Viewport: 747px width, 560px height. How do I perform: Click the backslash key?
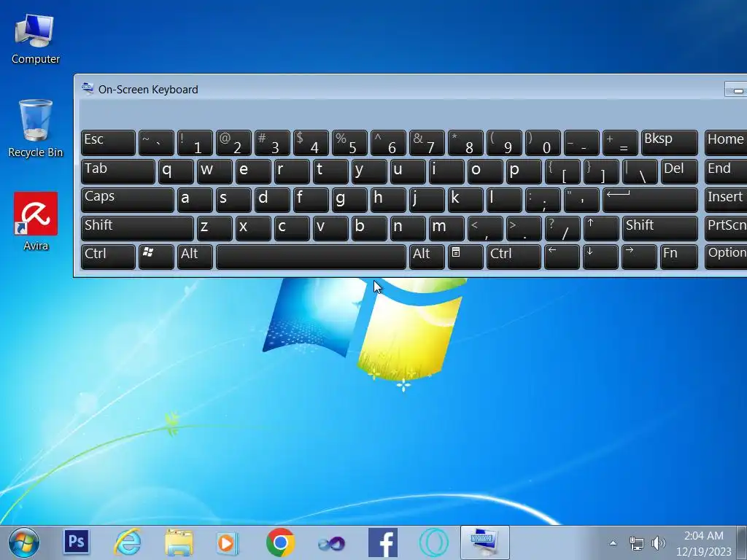pyautogui.click(x=640, y=171)
